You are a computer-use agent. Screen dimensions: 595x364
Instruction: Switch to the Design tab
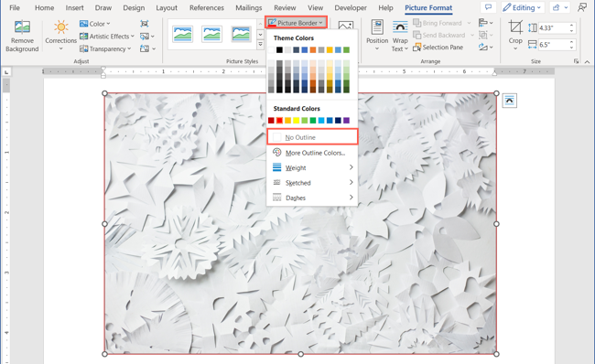(x=134, y=7)
